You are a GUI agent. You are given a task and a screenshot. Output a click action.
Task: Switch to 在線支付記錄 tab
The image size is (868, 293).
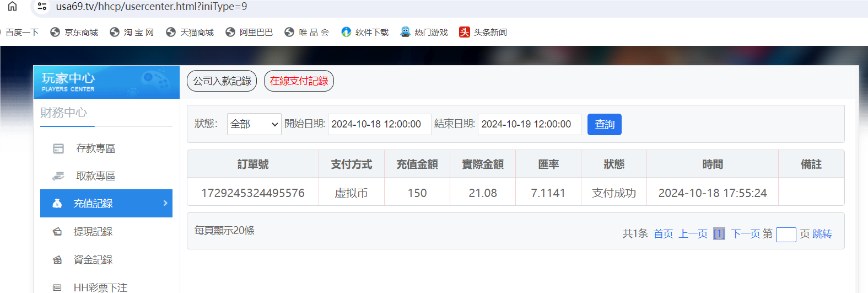299,81
